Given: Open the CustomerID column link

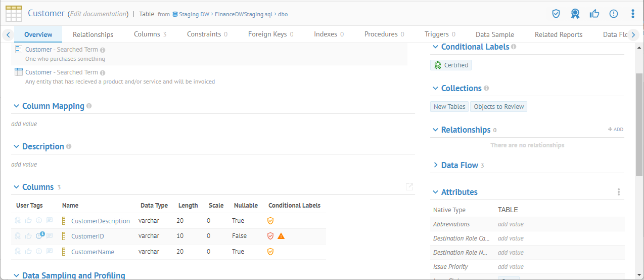Looking at the screenshot, I should click(87, 236).
